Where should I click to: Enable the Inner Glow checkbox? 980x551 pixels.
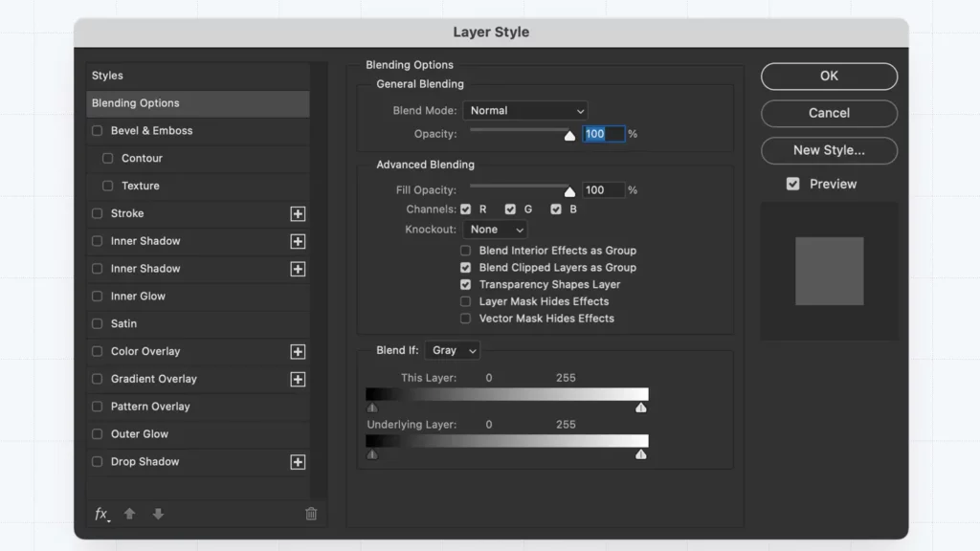(x=97, y=297)
